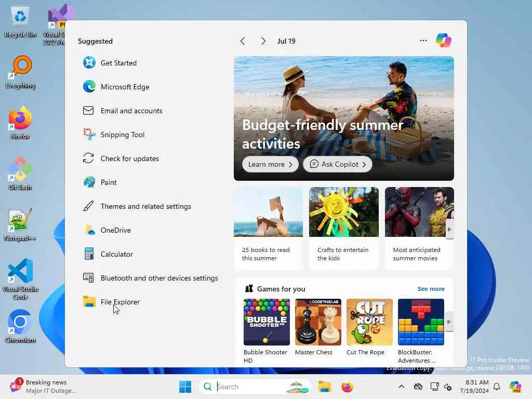Image resolution: width=532 pixels, height=399 pixels.
Task: Click the cloud sync tray icon
Action: [x=418, y=387]
